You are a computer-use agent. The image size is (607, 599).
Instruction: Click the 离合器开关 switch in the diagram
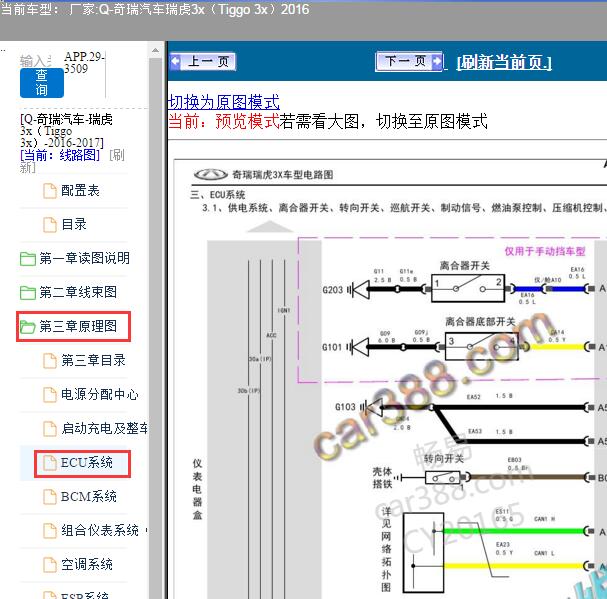pos(468,288)
